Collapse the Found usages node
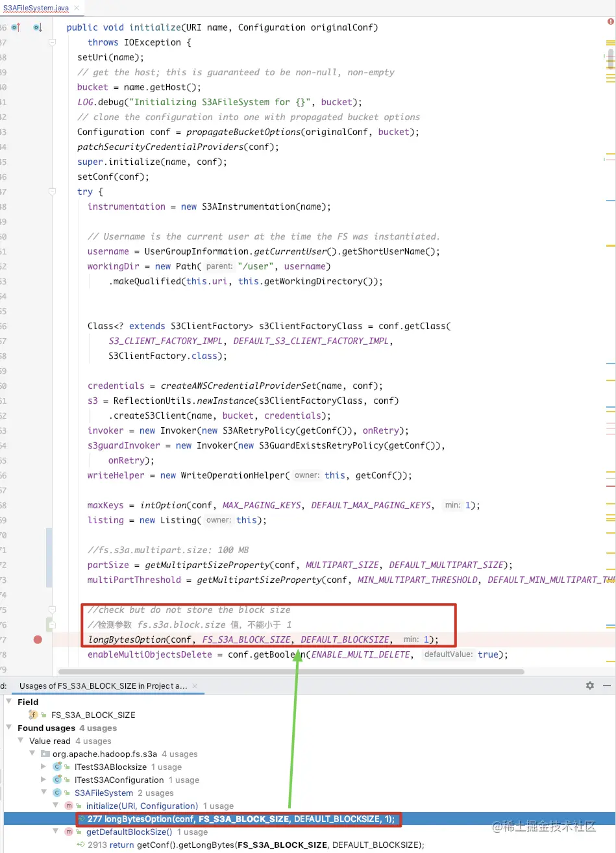Screen dimensions: 616x853 [x=9, y=728]
